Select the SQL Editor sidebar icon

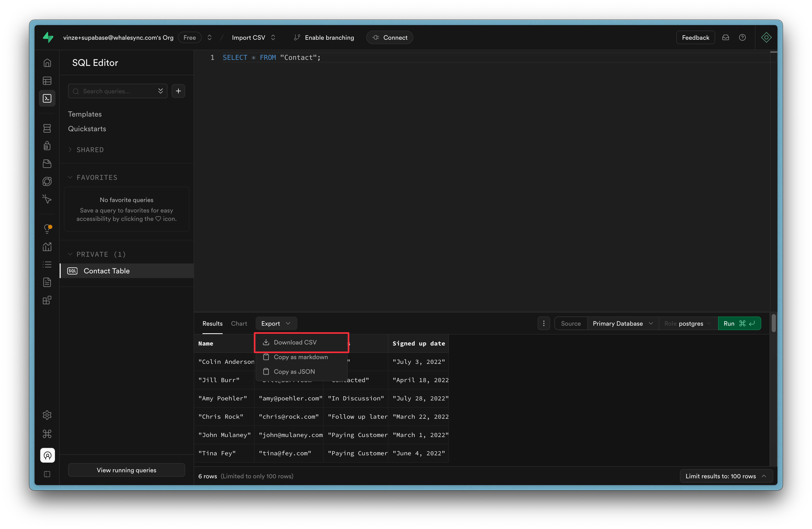point(47,99)
